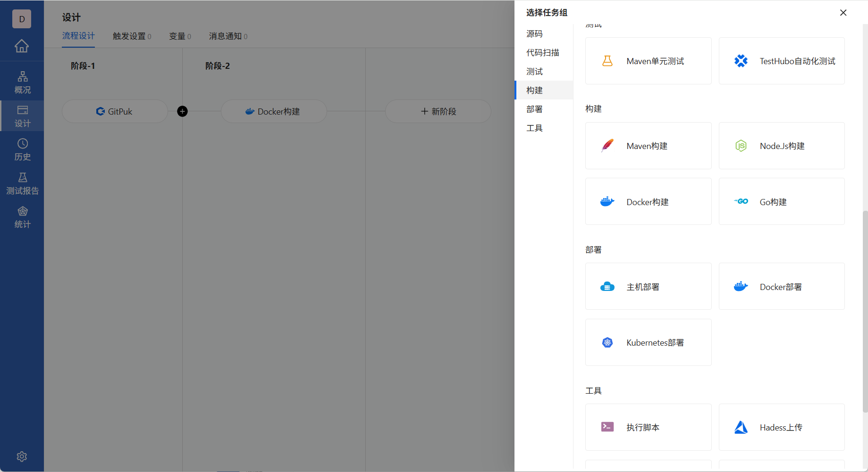Click the Docker构建 whale icon in panel
This screenshot has height=472, width=868.
pyautogui.click(x=607, y=202)
